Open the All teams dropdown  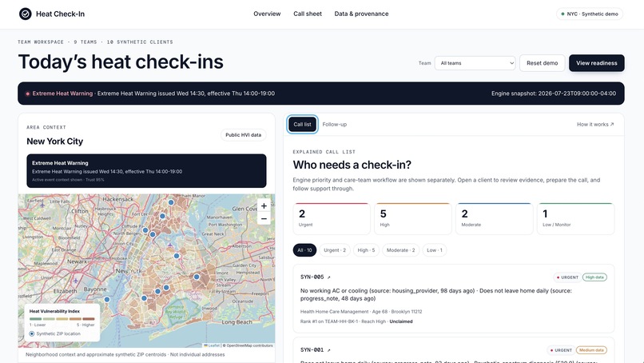[475, 63]
